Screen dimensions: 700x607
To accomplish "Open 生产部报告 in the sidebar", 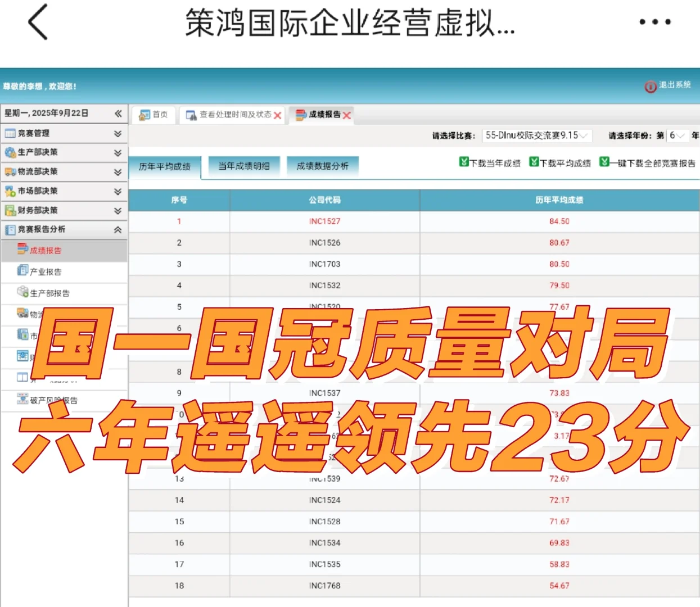I will coord(49,293).
